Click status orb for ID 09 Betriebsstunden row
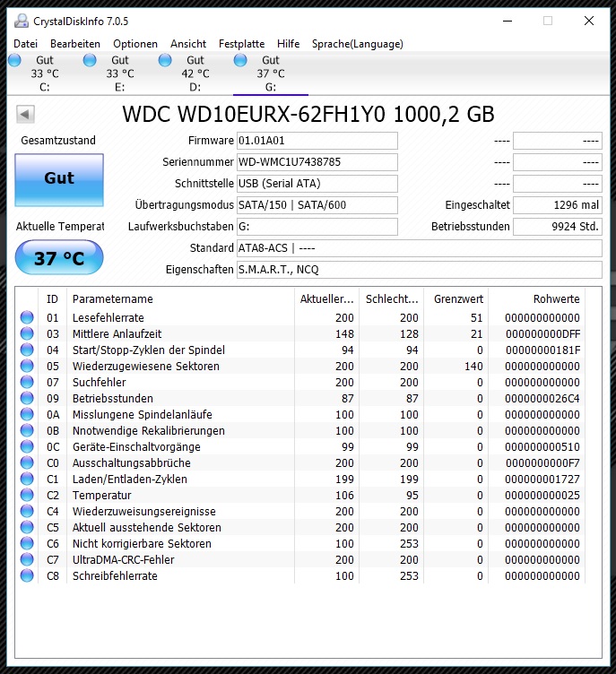This screenshot has height=674, width=616. 27,398
